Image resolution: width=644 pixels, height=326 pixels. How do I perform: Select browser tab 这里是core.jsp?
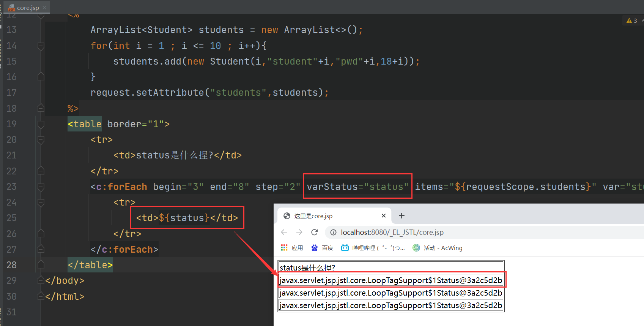tap(334, 216)
